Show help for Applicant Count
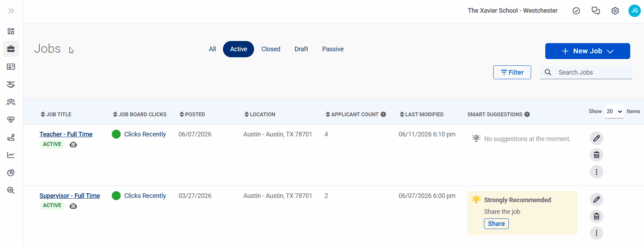Screen dimensions: 644x246 coord(383,115)
